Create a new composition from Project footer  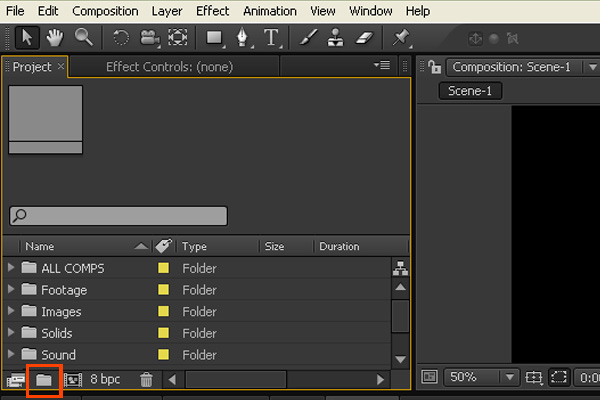tap(73, 380)
